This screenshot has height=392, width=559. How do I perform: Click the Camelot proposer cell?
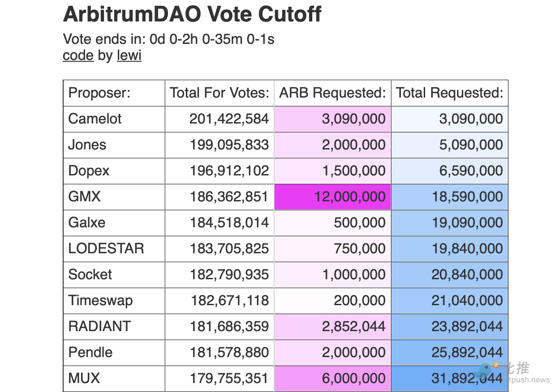95,119
